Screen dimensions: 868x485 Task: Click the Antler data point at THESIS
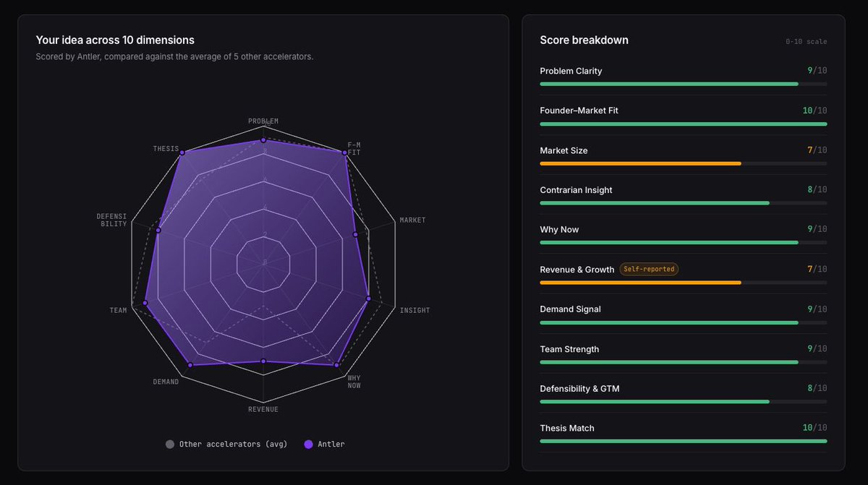coord(182,153)
